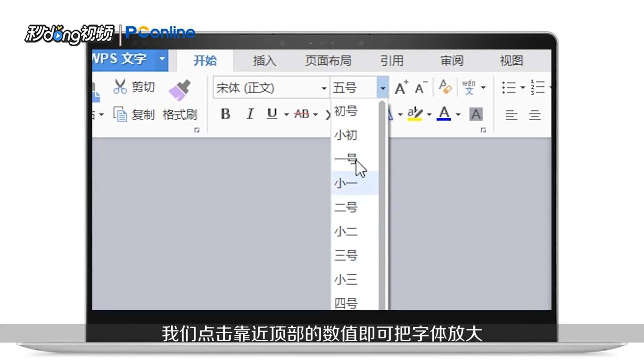Open phonetic guide dropdown arrow
Image resolution: width=644 pixels, height=362 pixels.
pyautogui.click(x=483, y=88)
